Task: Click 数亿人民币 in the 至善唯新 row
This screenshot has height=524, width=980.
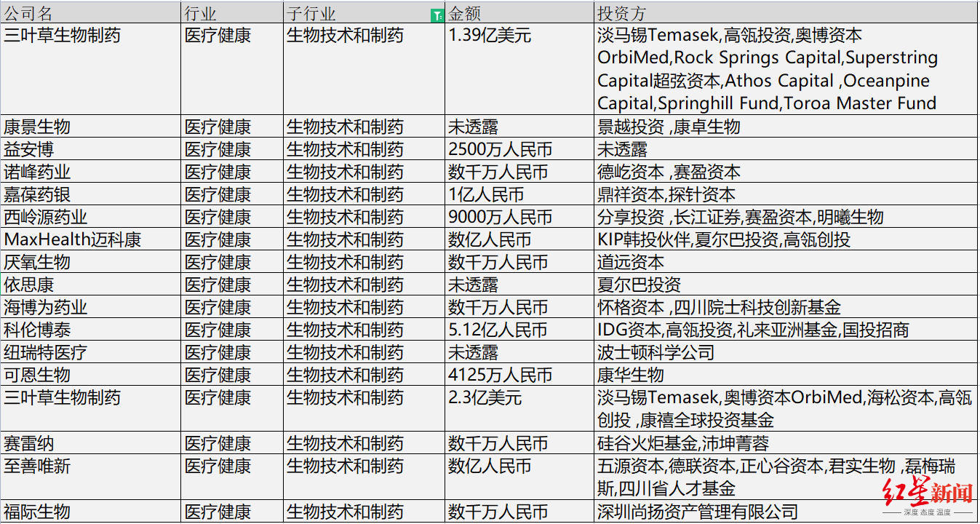Action: coord(519,477)
